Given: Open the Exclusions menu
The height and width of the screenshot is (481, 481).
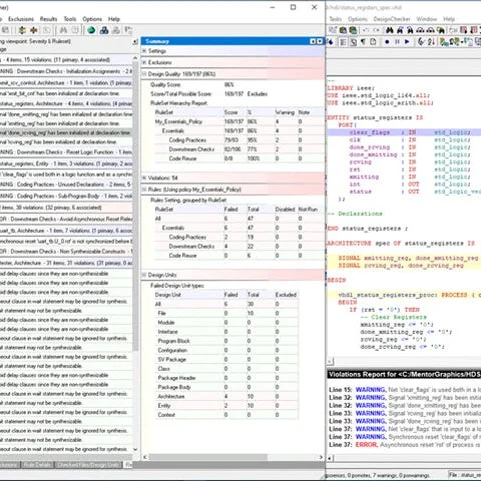Looking at the screenshot, I should [x=21, y=19].
